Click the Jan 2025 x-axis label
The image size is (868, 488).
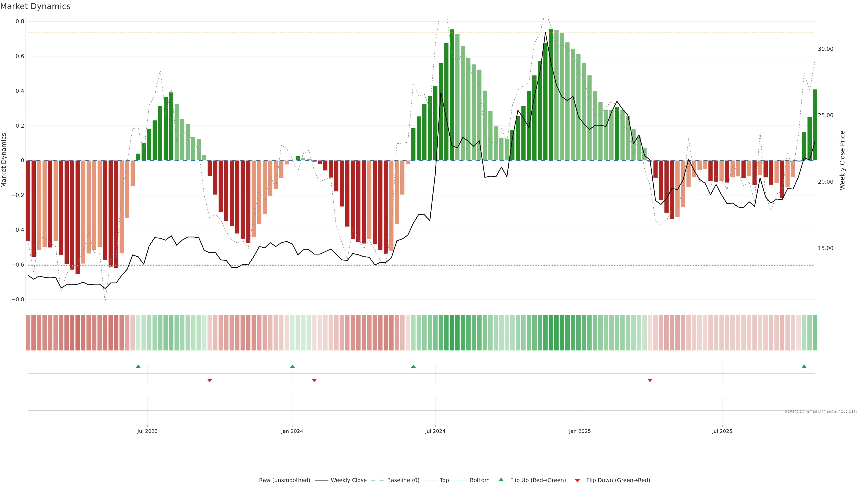(x=580, y=431)
